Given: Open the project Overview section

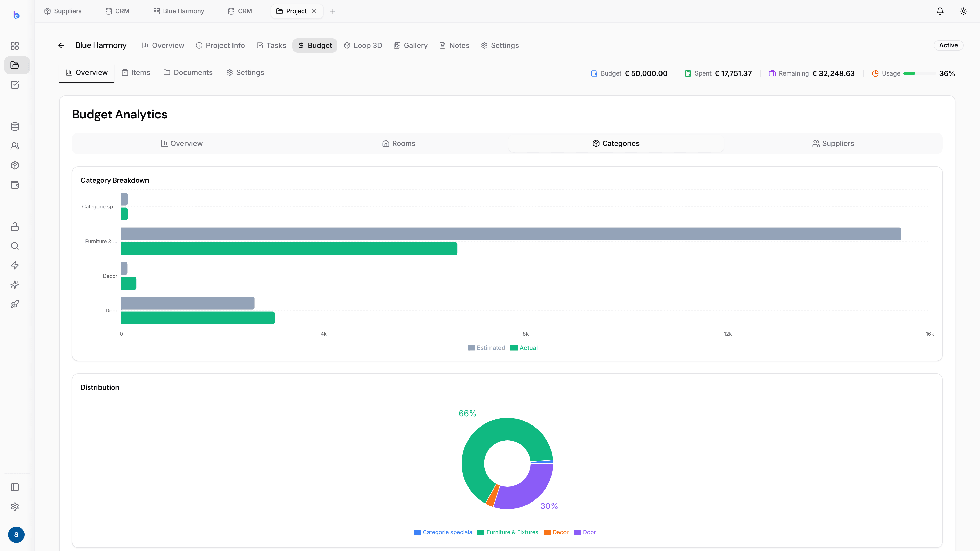Looking at the screenshot, I should 163,45.
